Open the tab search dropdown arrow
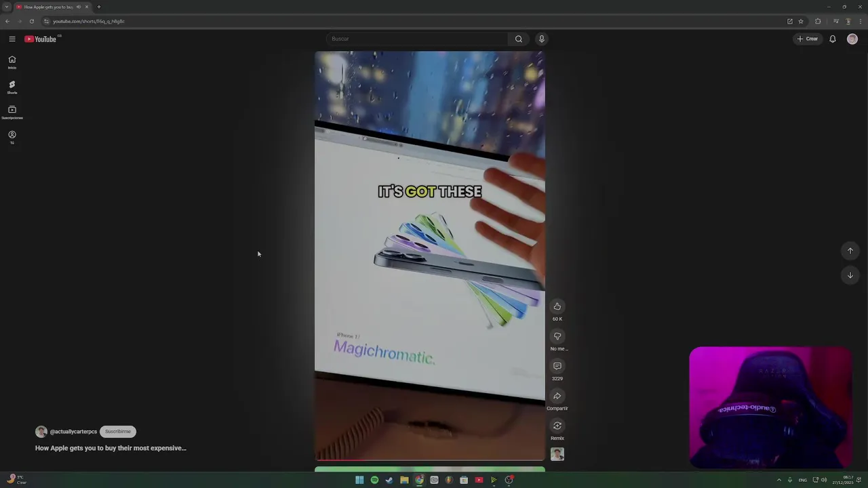Viewport: 868px width, 488px height. pyautogui.click(x=7, y=7)
